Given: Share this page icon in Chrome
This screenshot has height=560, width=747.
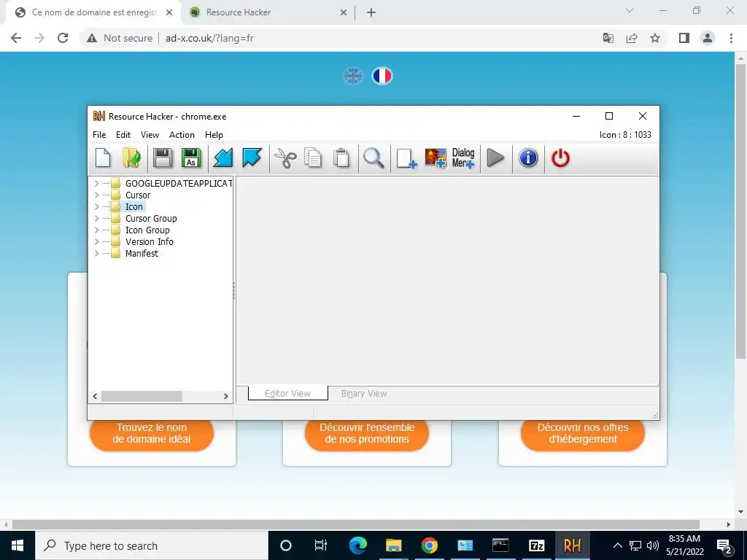Looking at the screenshot, I should point(632,38).
